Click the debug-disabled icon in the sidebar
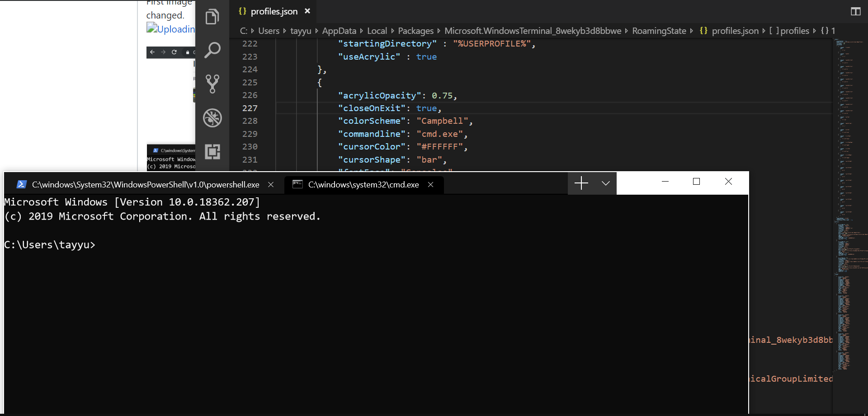Viewport: 868px width, 416px height. pyautogui.click(x=212, y=117)
